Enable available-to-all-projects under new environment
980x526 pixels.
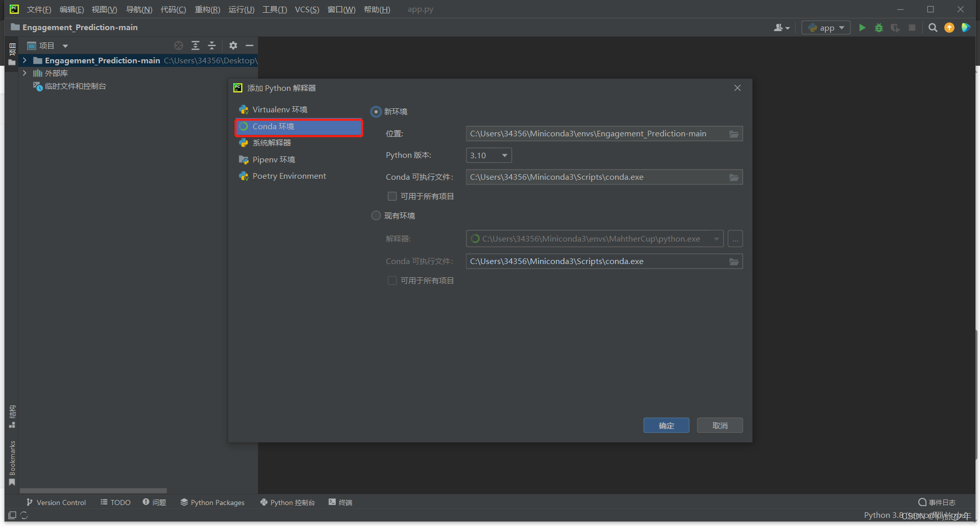[x=392, y=196]
